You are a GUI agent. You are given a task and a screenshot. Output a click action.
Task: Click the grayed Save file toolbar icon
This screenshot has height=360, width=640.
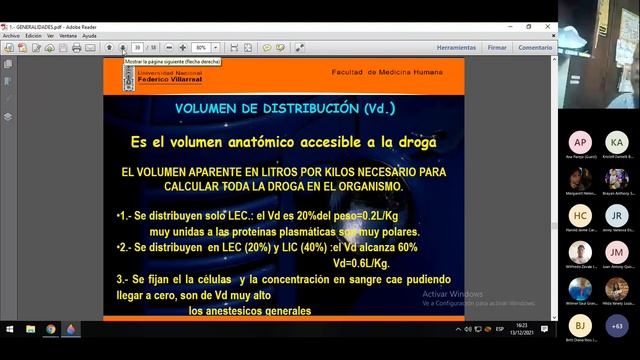63,48
